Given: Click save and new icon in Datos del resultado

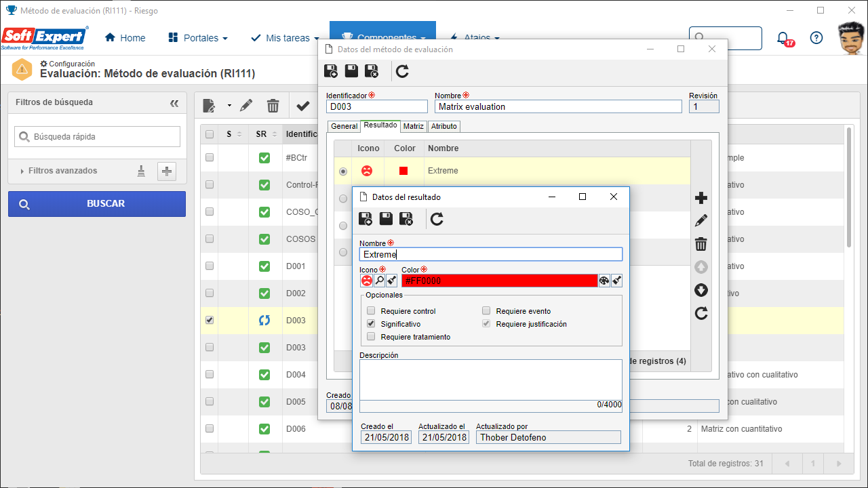Looking at the screenshot, I should coord(366,218).
